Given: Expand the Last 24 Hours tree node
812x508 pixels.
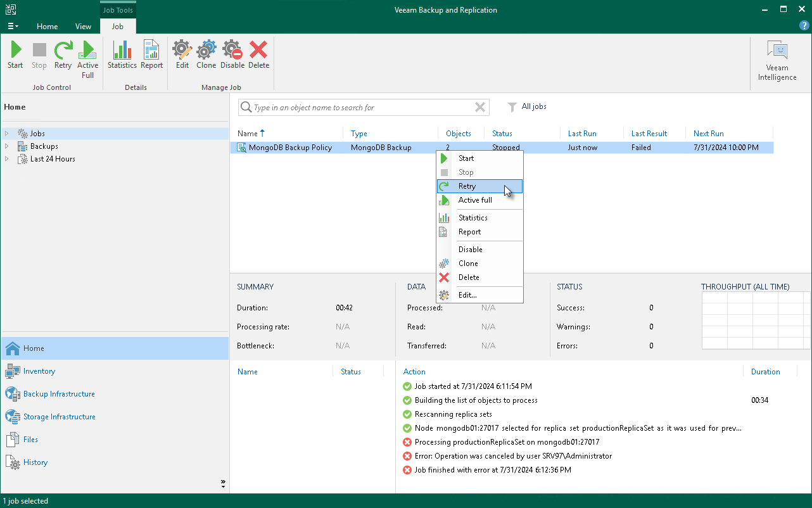Looking at the screenshot, I should pyautogui.click(x=7, y=159).
